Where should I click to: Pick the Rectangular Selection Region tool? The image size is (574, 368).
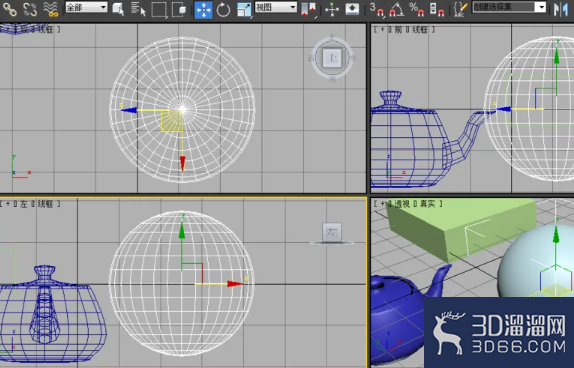pyautogui.click(x=159, y=9)
